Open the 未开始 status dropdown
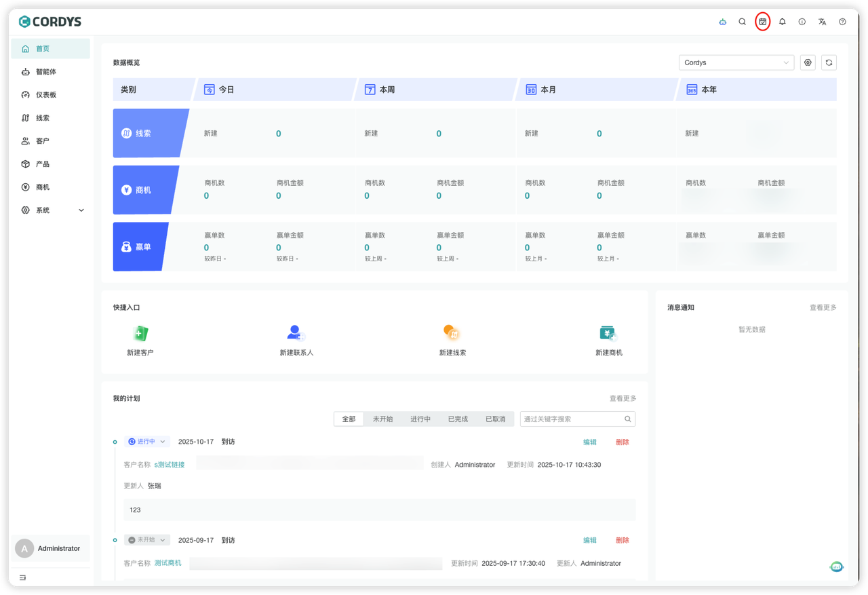Viewport: 868px width, 595px height. point(146,540)
